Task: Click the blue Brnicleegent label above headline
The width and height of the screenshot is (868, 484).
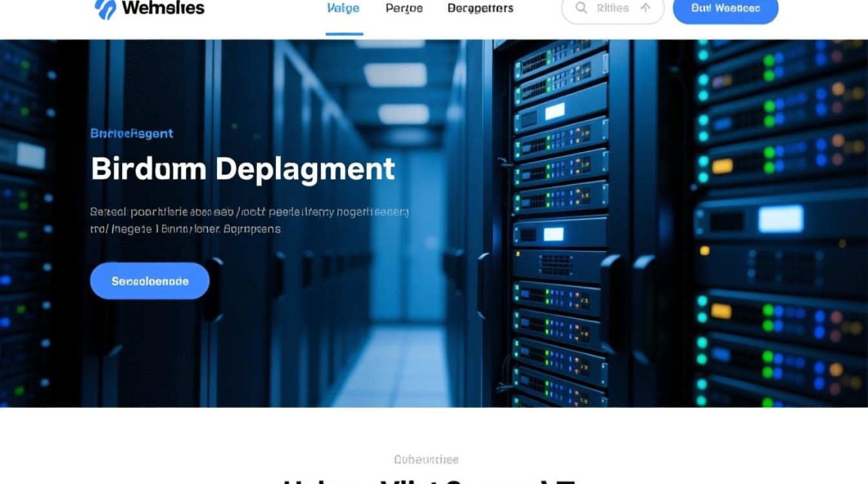Action: [x=132, y=134]
